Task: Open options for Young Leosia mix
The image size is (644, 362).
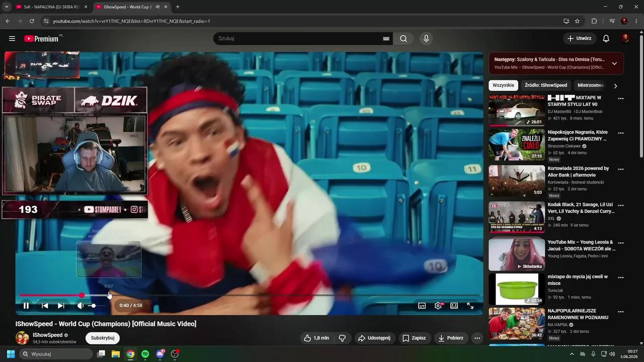Action: click(621, 243)
